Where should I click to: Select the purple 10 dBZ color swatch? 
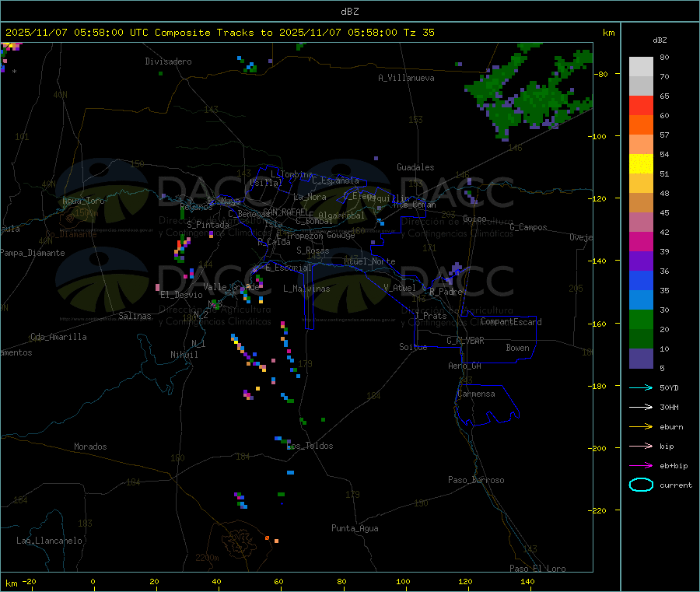coord(641,359)
